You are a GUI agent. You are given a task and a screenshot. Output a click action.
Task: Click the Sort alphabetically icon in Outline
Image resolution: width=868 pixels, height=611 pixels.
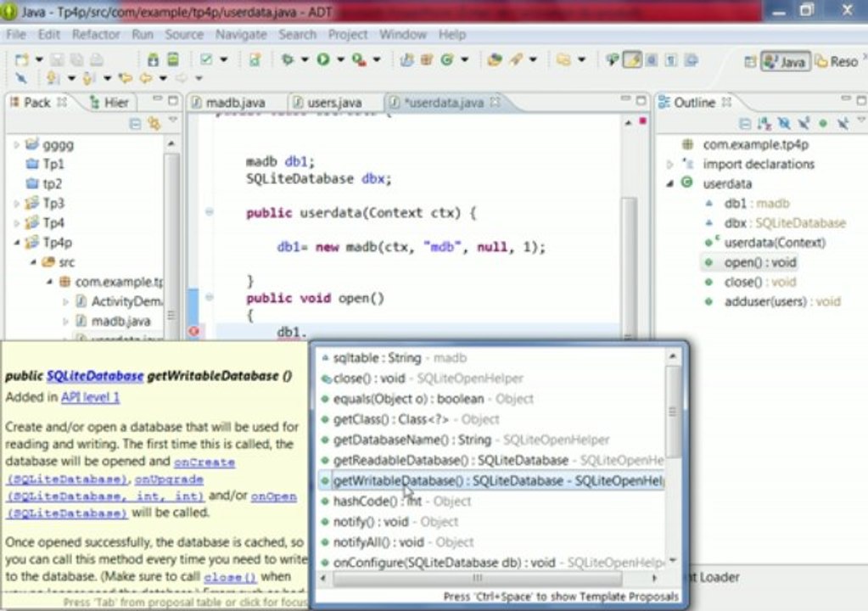point(764,124)
